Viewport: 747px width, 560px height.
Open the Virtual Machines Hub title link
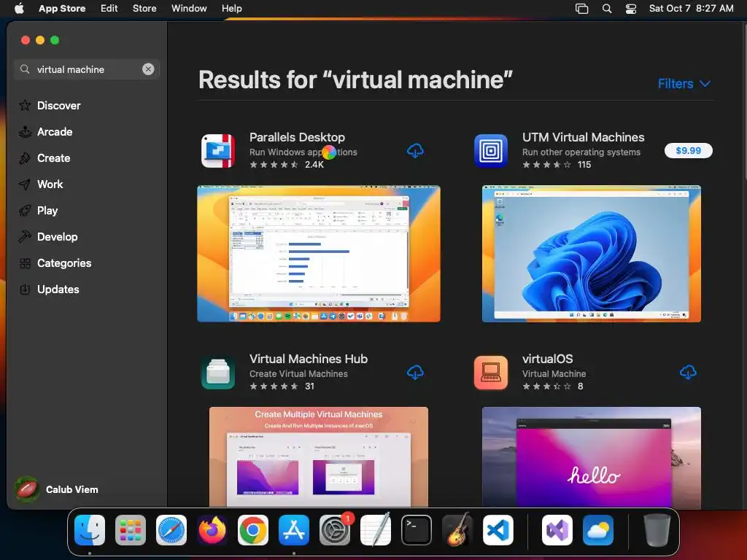[x=309, y=359]
